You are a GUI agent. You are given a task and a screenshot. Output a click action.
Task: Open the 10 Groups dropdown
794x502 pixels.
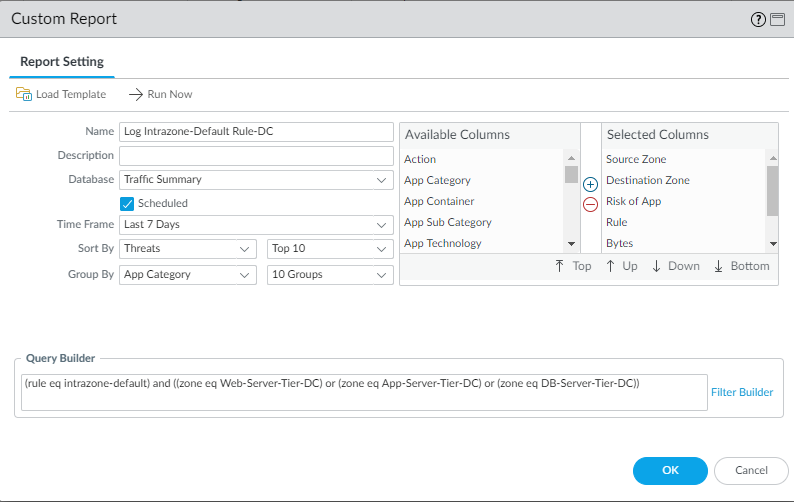330,274
